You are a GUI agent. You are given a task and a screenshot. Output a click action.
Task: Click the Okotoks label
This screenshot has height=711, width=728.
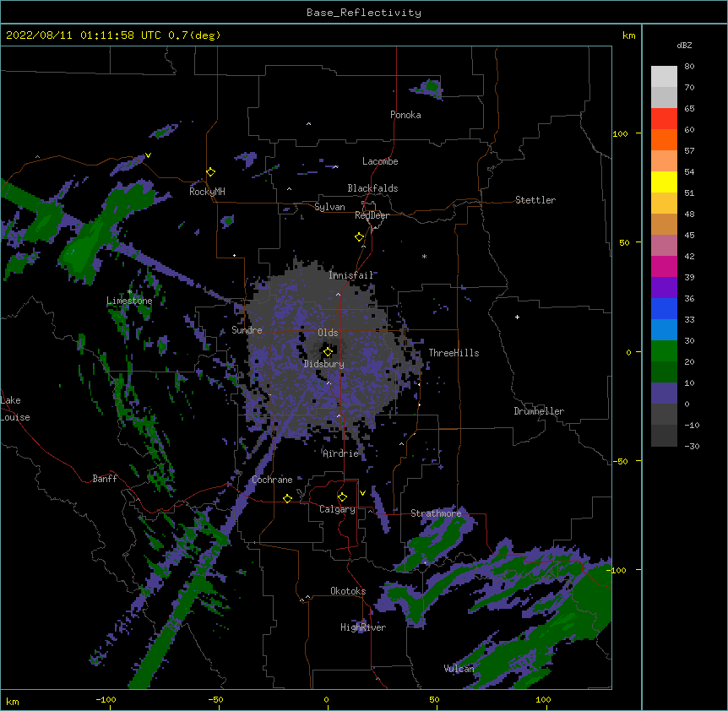click(x=348, y=591)
